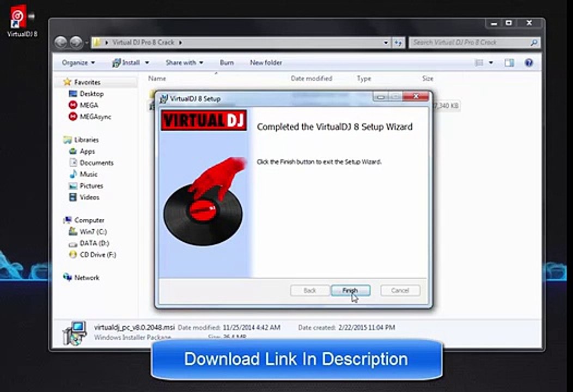Click New folder in the toolbar
The height and width of the screenshot is (392, 573).
(x=266, y=63)
